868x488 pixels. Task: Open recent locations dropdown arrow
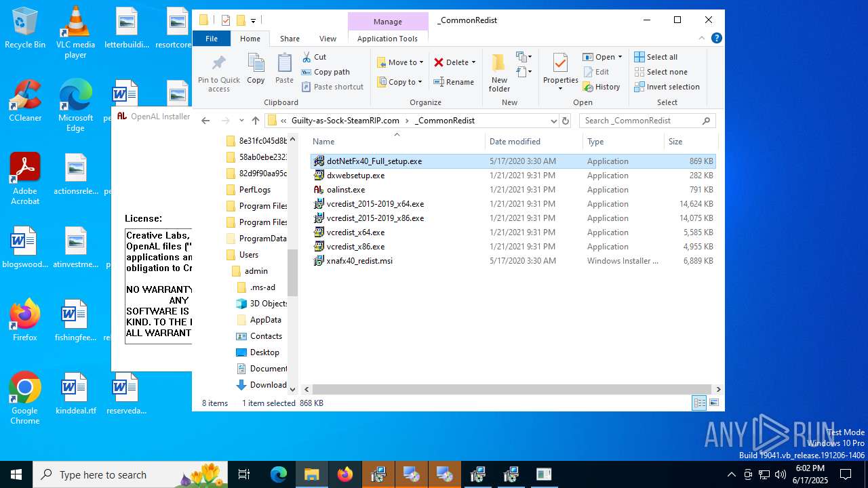pos(241,121)
